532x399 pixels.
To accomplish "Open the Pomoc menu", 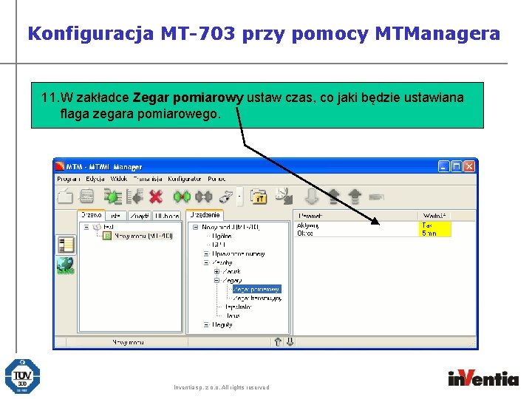I will (216, 179).
